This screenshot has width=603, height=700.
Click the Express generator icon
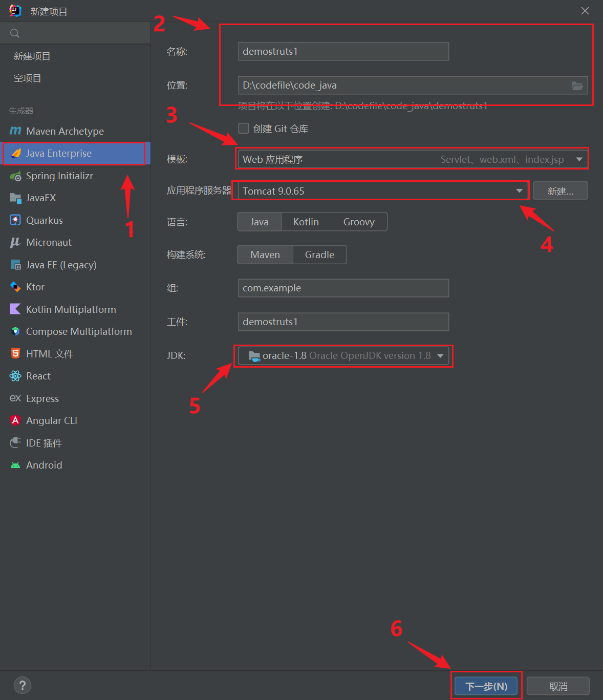(15, 398)
